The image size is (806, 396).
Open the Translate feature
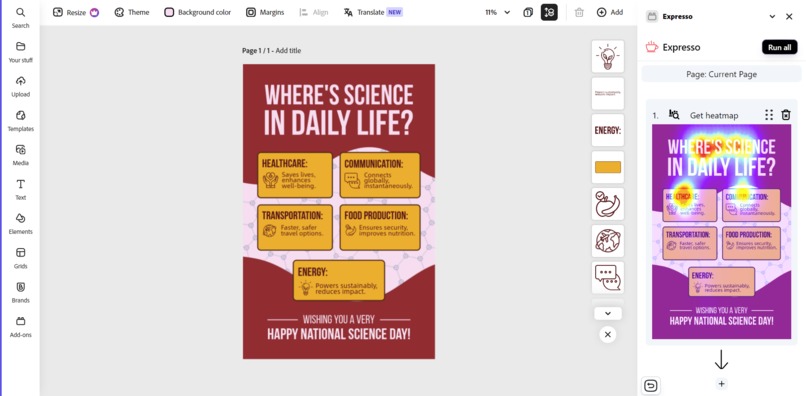[373, 12]
